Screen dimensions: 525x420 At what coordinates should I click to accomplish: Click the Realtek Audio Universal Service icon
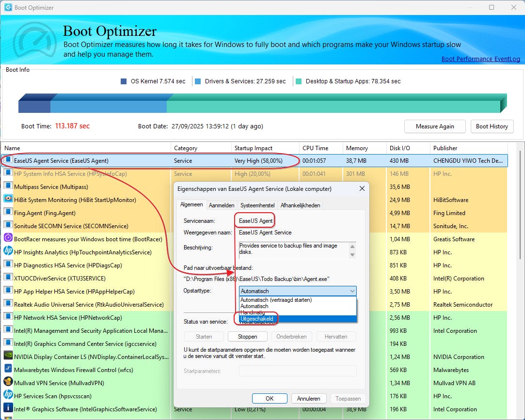[8, 304]
